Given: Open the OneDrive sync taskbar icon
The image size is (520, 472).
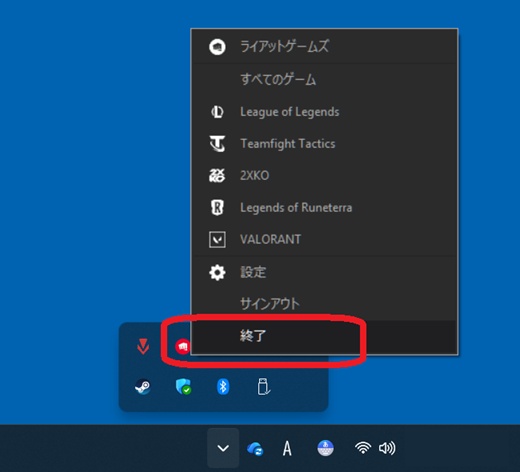Looking at the screenshot, I should click(255, 448).
